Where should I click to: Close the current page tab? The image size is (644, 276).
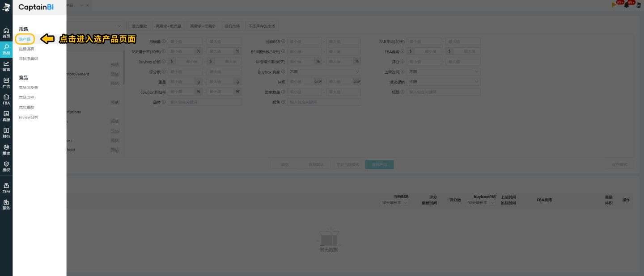click(x=87, y=5)
